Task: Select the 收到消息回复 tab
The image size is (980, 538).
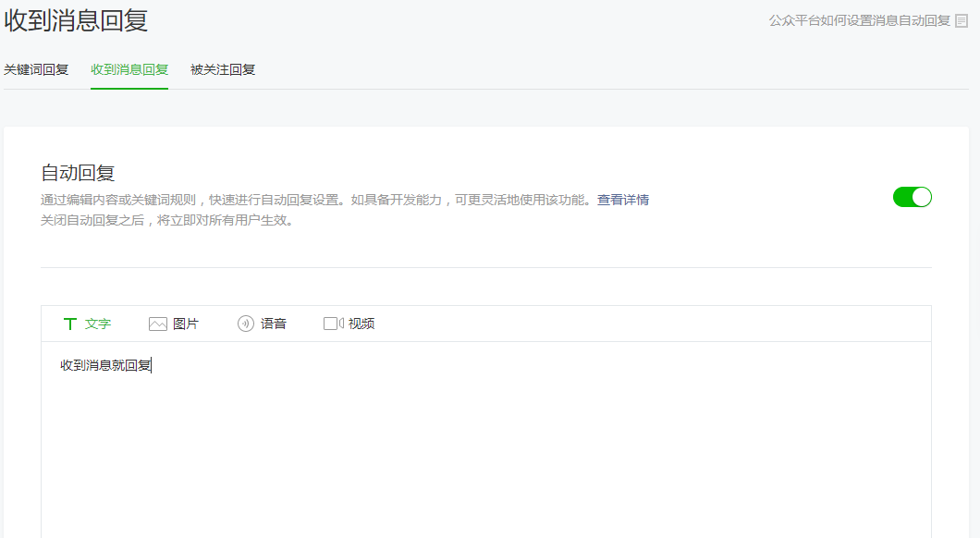Action: coord(129,69)
